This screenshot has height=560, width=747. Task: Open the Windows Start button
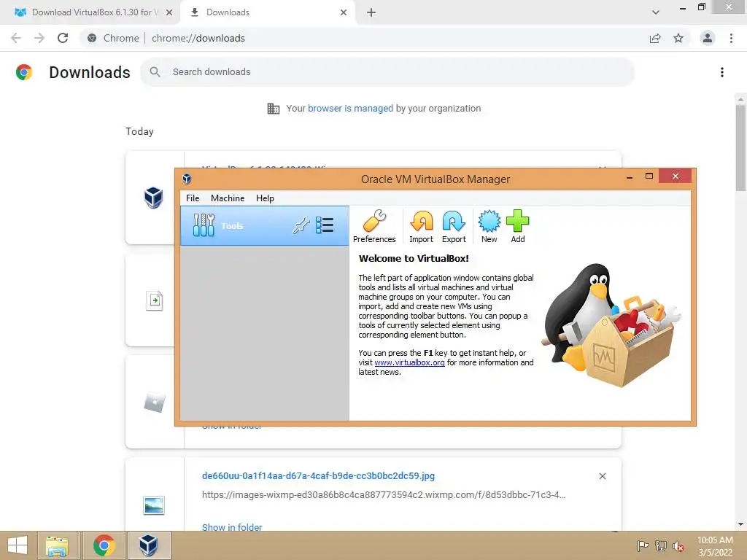[18, 545]
